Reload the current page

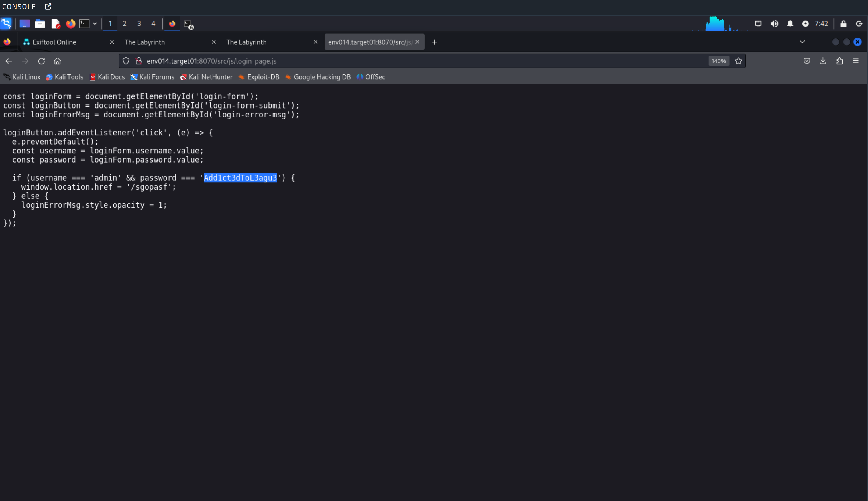[x=41, y=61]
